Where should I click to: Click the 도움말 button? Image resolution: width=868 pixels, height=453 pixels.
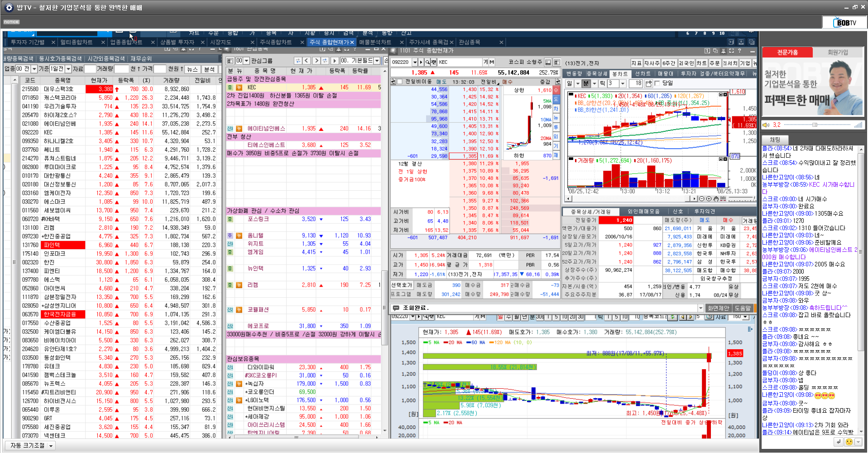click(x=743, y=308)
